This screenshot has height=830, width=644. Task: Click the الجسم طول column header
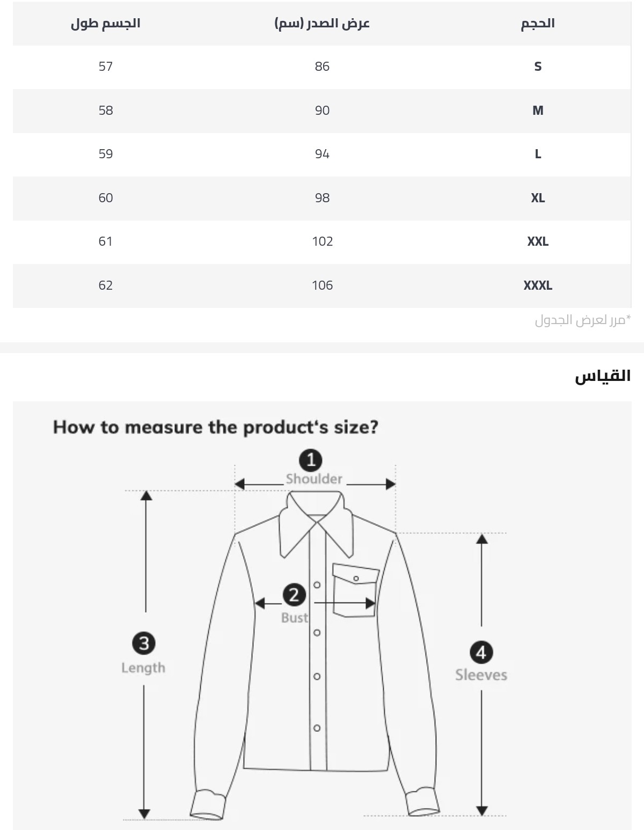coord(106,24)
